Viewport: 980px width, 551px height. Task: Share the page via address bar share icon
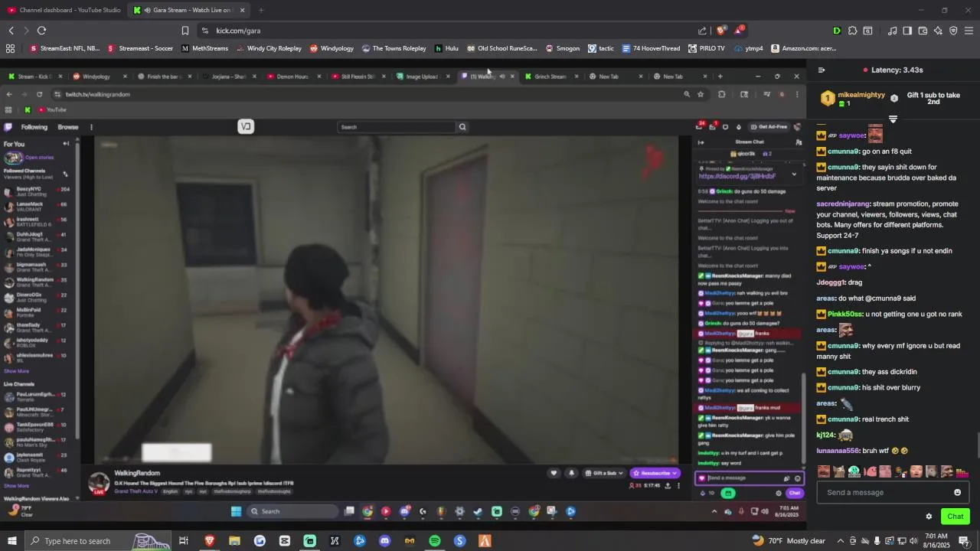coord(702,31)
